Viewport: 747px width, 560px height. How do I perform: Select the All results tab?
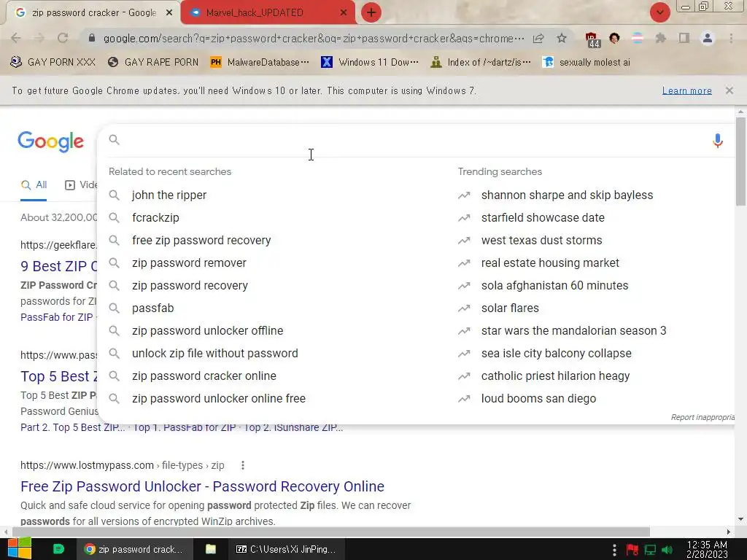(x=34, y=185)
